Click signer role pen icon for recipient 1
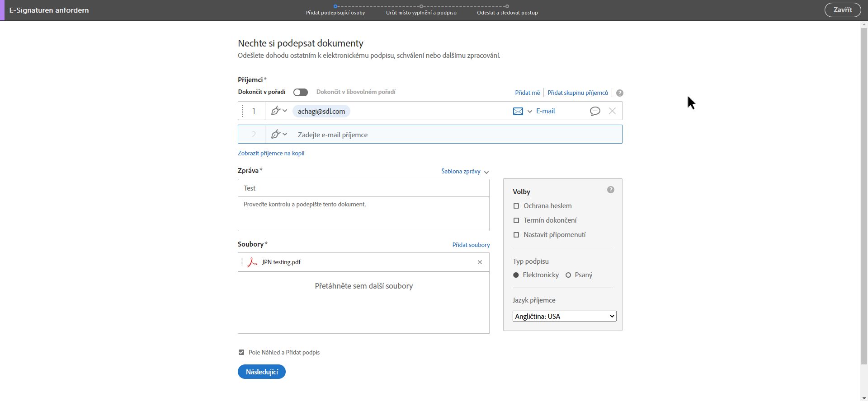The height and width of the screenshot is (401, 868). coord(275,111)
